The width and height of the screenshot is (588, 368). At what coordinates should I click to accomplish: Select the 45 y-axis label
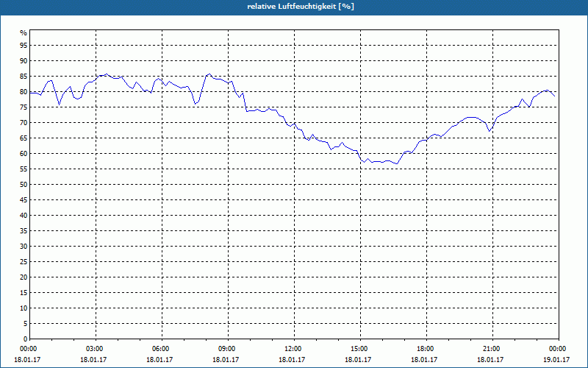tap(24, 199)
